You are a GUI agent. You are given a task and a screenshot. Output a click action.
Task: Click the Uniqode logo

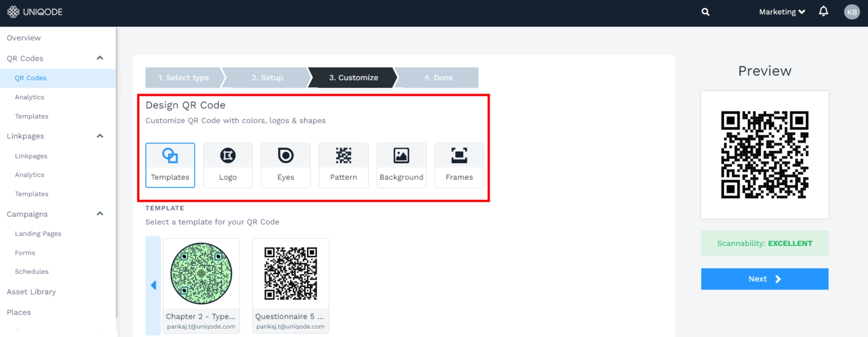(x=35, y=12)
